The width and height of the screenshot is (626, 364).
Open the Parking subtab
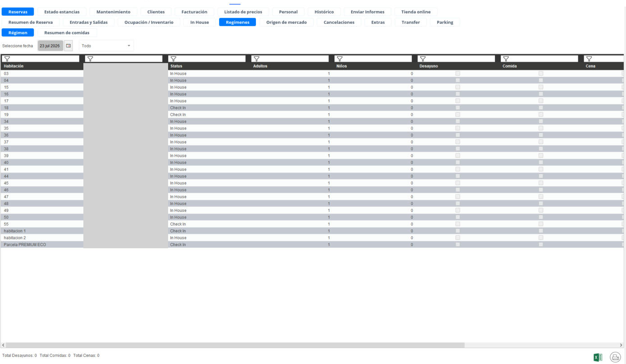click(445, 22)
